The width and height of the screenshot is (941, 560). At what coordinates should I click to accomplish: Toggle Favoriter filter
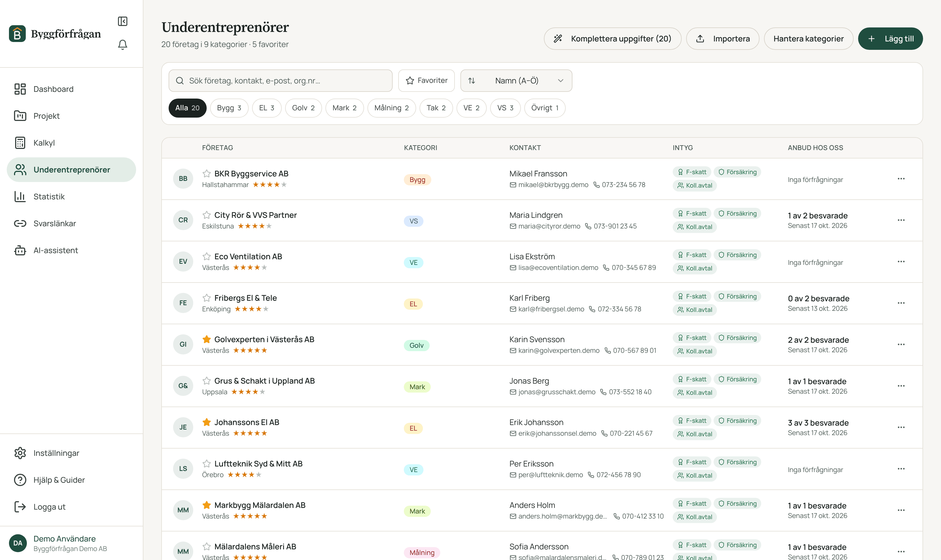click(426, 80)
